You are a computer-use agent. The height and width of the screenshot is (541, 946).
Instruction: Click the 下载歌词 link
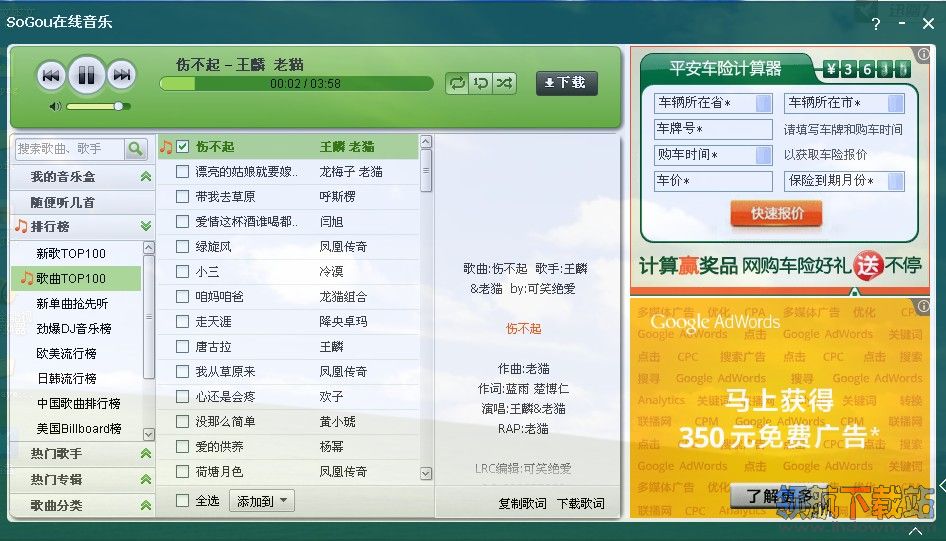pos(580,504)
